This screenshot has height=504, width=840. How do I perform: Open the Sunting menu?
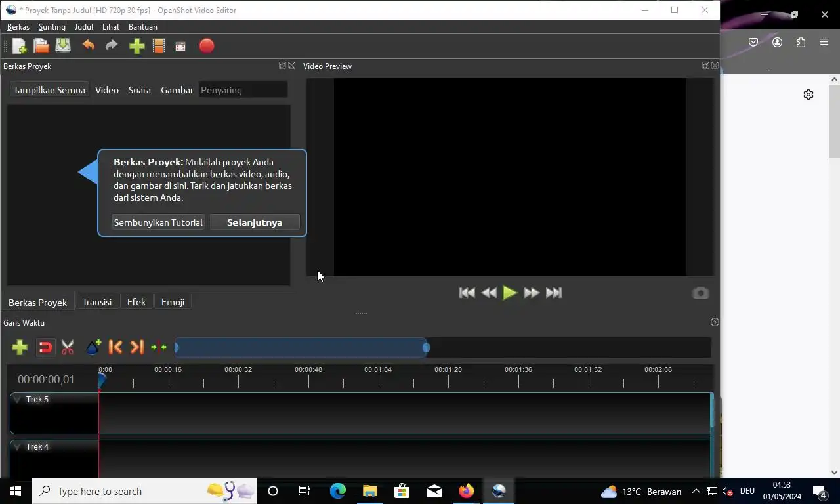pyautogui.click(x=52, y=27)
